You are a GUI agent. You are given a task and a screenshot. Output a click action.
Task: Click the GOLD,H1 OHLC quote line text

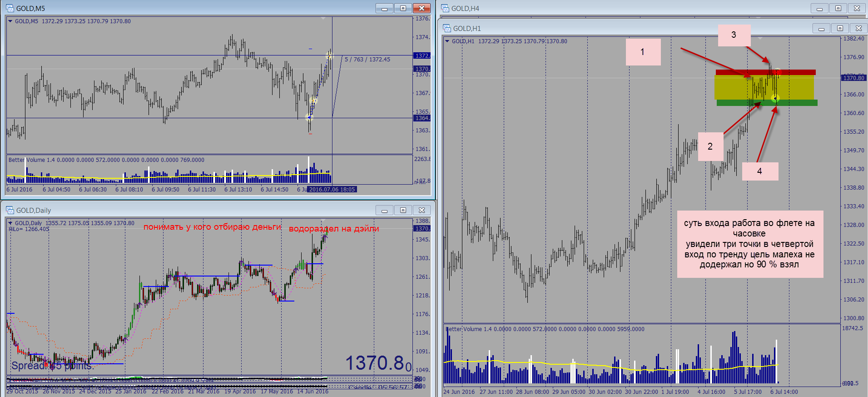(510, 41)
